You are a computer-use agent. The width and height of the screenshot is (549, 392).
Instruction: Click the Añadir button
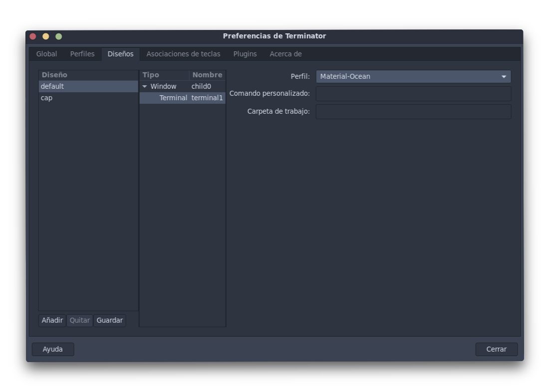click(52, 320)
